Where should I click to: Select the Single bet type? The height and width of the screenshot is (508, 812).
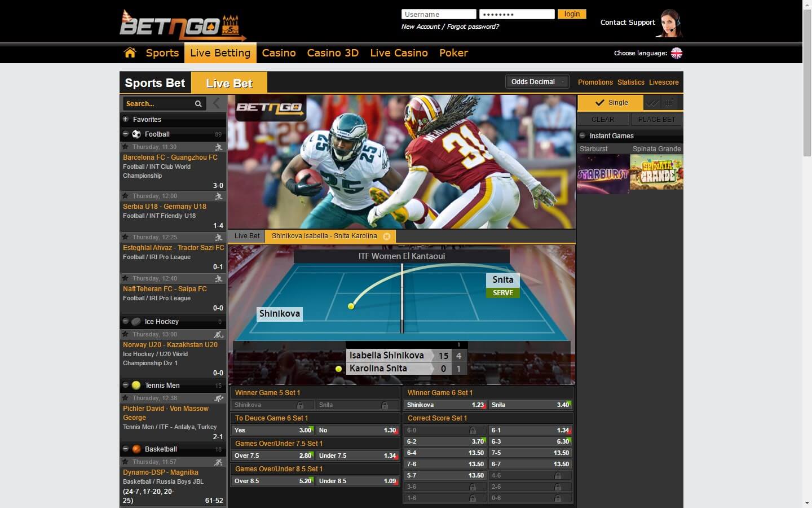(x=611, y=103)
